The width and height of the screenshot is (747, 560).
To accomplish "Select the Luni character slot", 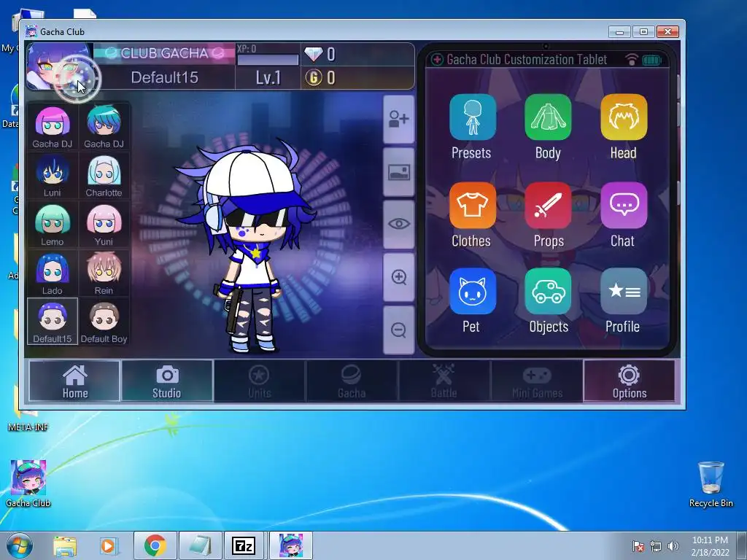I will (x=53, y=176).
